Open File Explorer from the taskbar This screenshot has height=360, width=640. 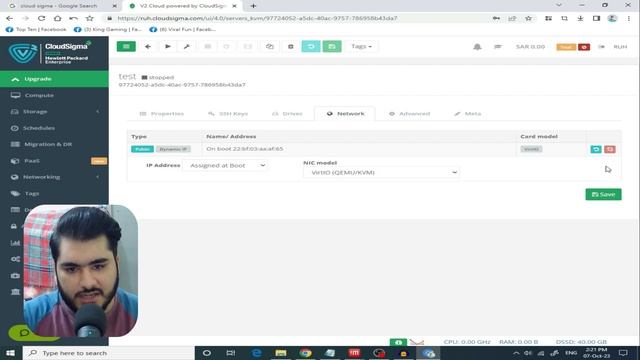(x=281, y=353)
